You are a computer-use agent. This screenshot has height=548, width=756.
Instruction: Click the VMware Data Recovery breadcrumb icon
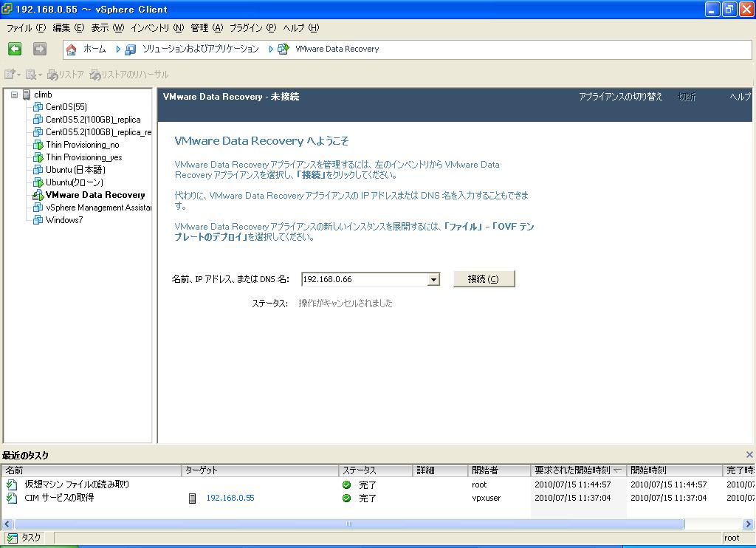[x=283, y=49]
